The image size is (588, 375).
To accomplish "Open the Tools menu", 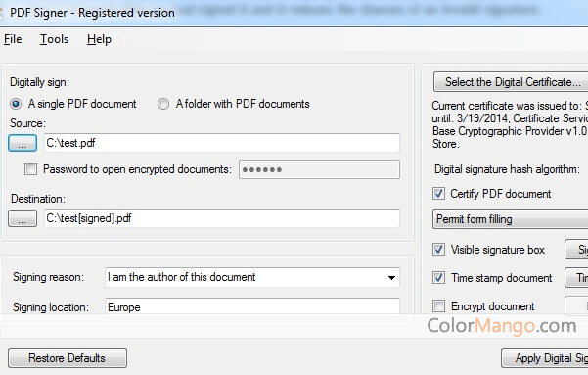I will (x=55, y=39).
